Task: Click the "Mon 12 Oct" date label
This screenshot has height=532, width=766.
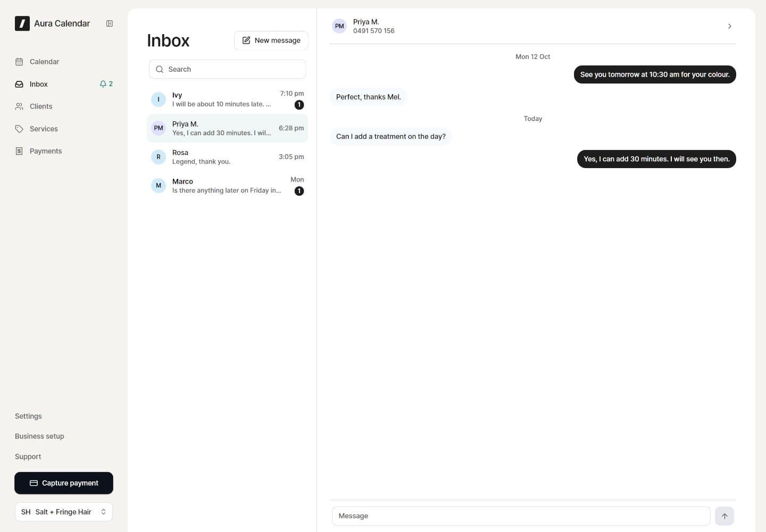Action: click(x=533, y=57)
